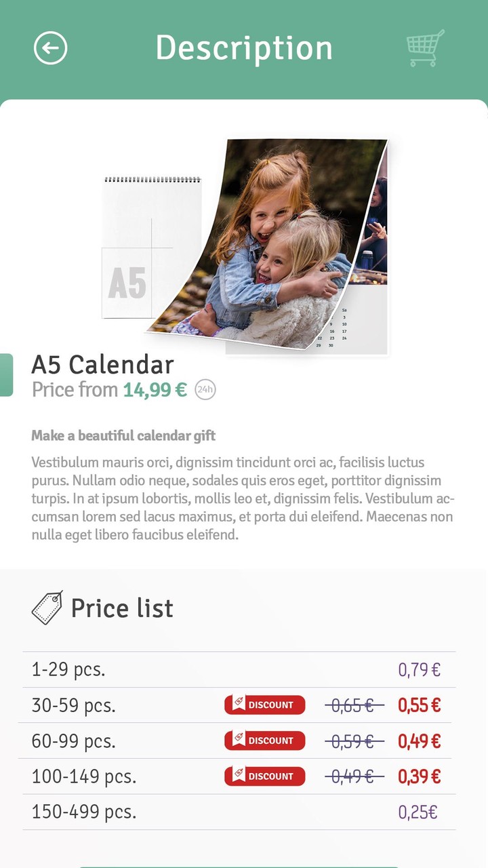Screen dimensions: 488x868
Task: Pull the green side tab handle
Action: tap(6, 375)
